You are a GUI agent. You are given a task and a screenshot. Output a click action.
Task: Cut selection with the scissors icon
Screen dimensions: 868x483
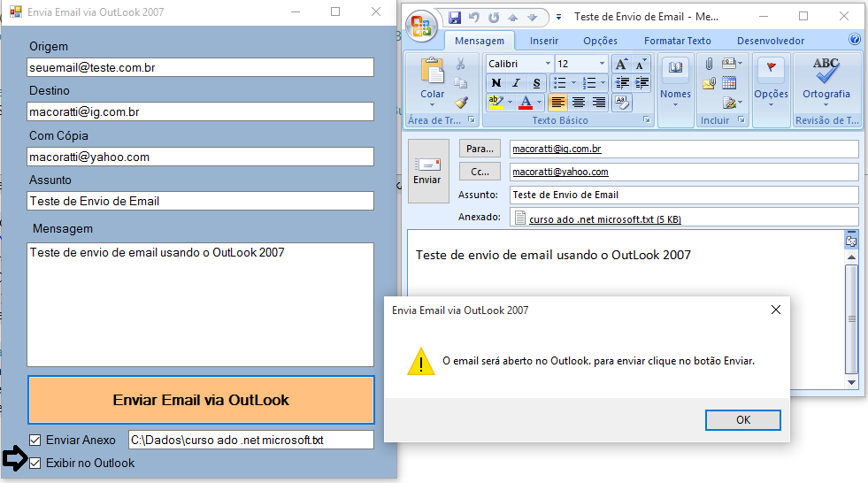click(x=460, y=65)
